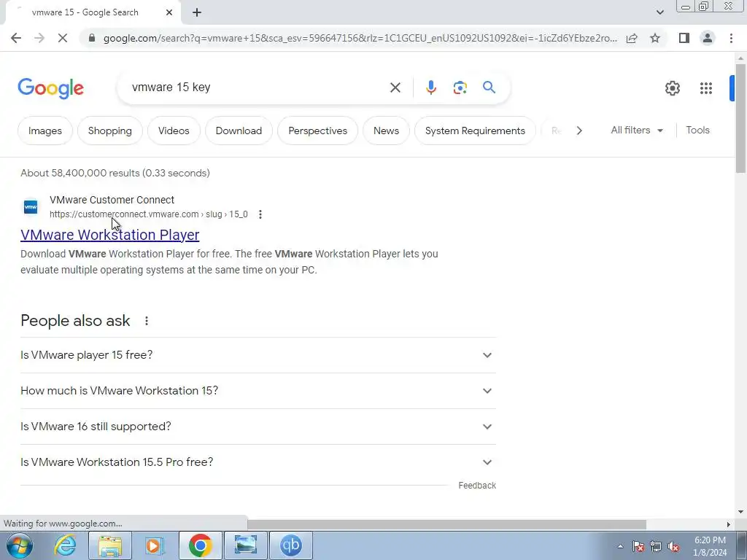The image size is (747, 560).
Task: Open the Windows Start menu
Action: pos(19,545)
